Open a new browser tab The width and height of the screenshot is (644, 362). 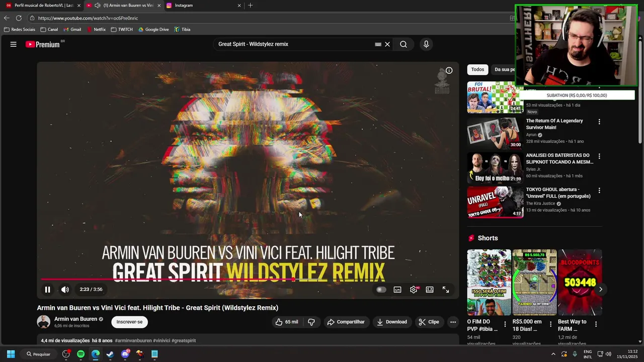pyautogui.click(x=250, y=6)
